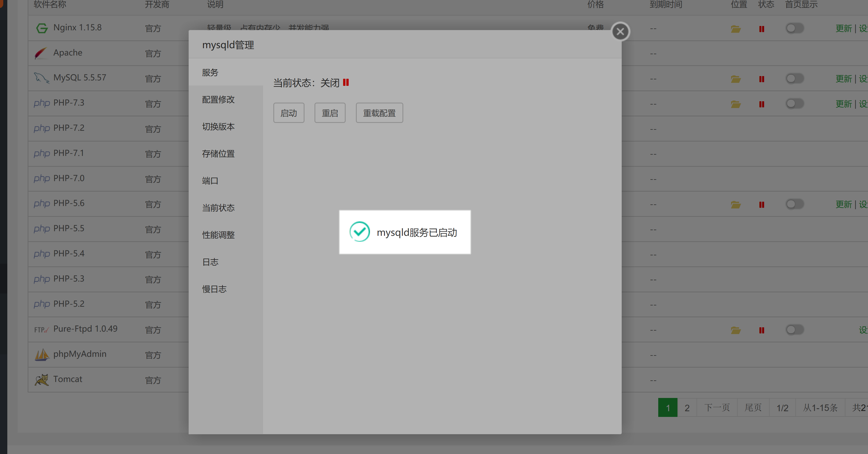This screenshot has width=868, height=454.
Task: Click the 更新 link for PHP-5.6
Action: click(x=843, y=205)
